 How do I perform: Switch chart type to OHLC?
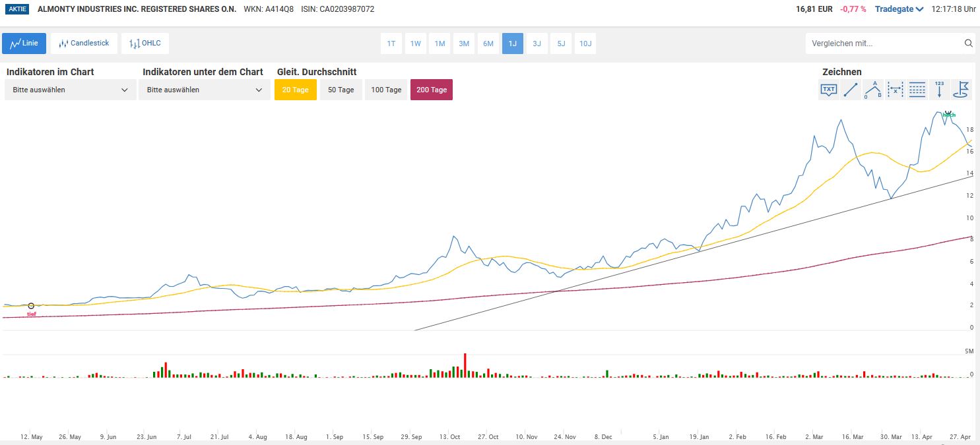145,44
